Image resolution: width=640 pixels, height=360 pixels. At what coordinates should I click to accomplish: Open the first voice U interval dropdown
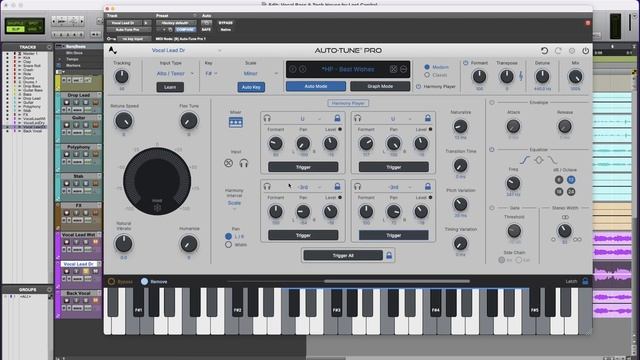310,119
